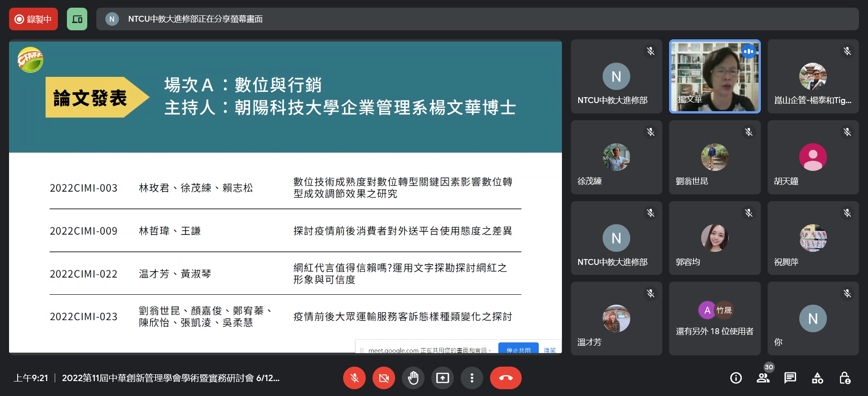868x396 pixels.
Task: Leave the call with hang-up button
Action: click(505, 378)
